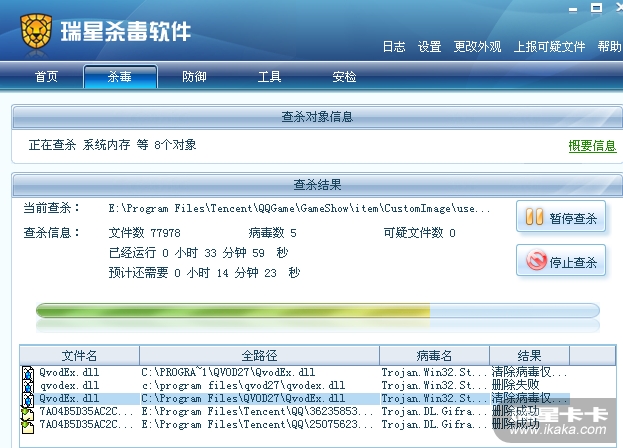This screenshot has width=623, height=448.
Task: Click 病毒数 5 value
Action: click(273, 233)
